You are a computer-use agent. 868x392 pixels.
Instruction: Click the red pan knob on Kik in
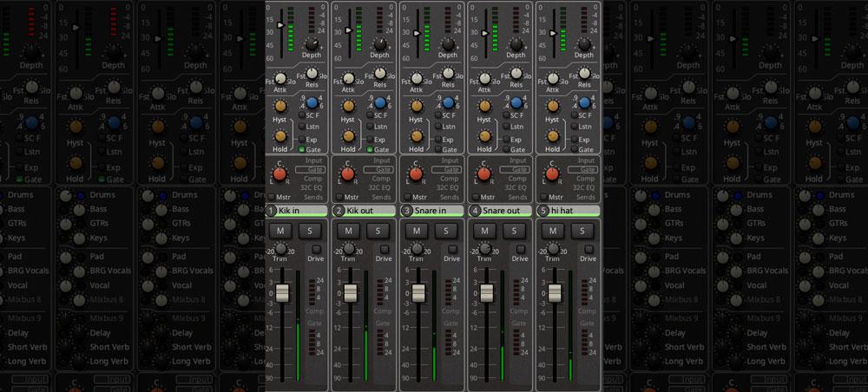[280, 174]
